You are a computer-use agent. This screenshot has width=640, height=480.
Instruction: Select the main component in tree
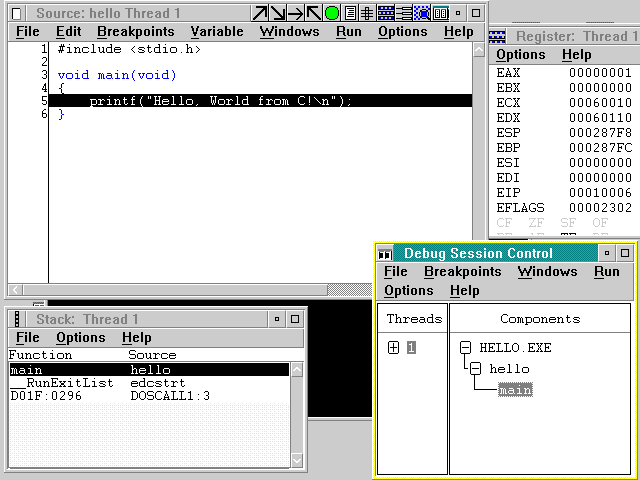pyautogui.click(x=515, y=390)
